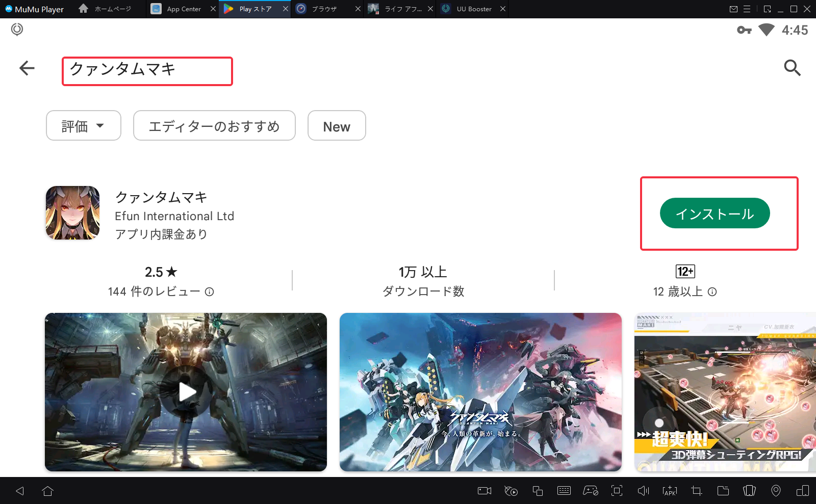Click the crop tool icon
The width and height of the screenshot is (816, 504).
tap(697, 491)
